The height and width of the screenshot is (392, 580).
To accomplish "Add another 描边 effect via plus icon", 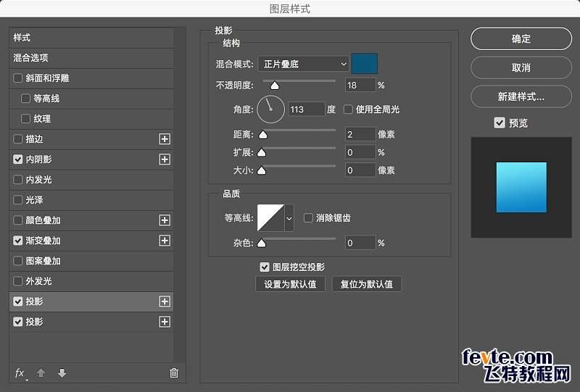I will tap(165, 139).
